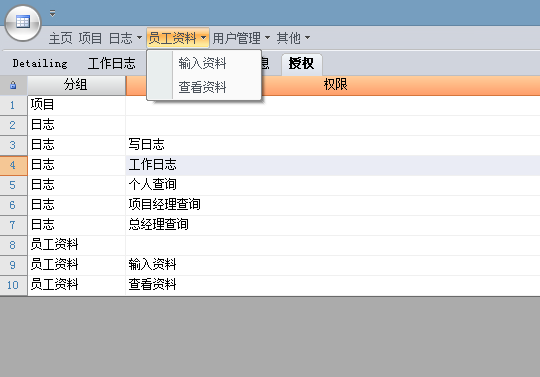This screenshot has height=377, width=540.
Task: Click the 项目 cell in row 1
Action: pos(76,105)
